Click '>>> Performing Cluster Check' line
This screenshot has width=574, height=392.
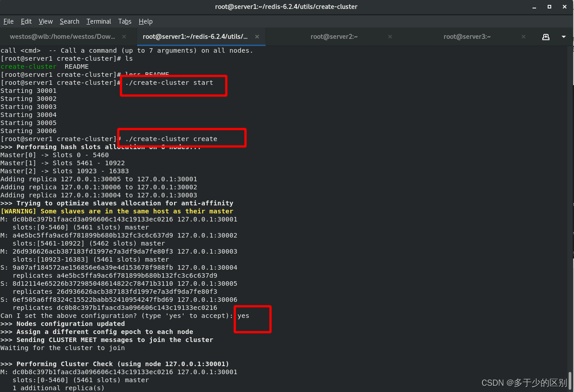point(115,364)
